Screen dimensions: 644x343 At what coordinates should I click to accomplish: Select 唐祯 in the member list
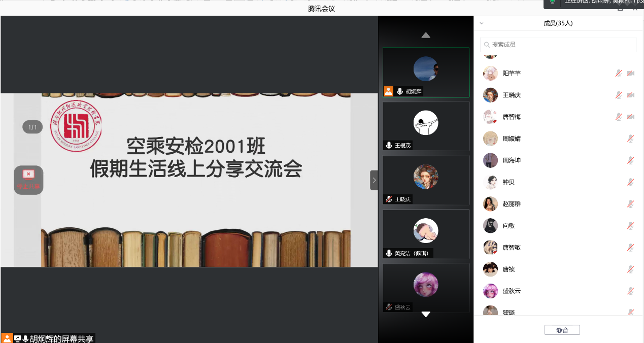[509, 269]
